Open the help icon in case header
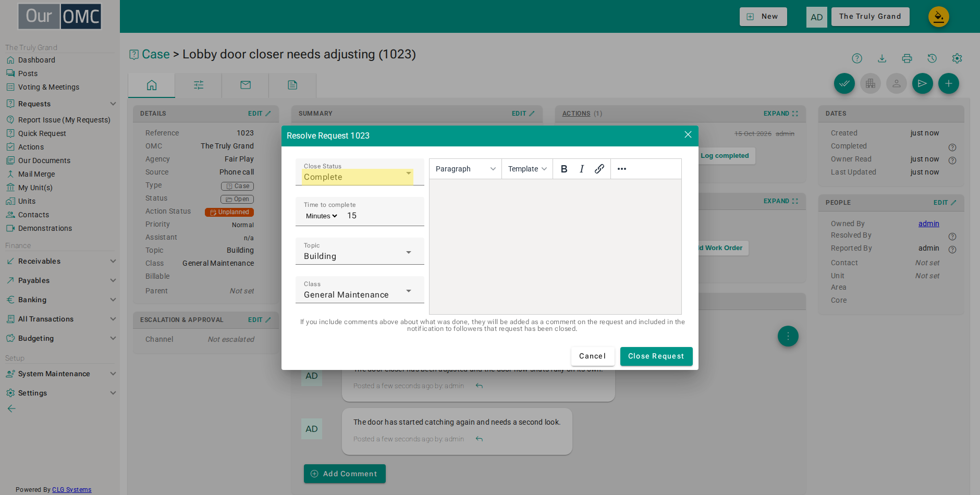This screenshot has height=495, width=980. 857,58
